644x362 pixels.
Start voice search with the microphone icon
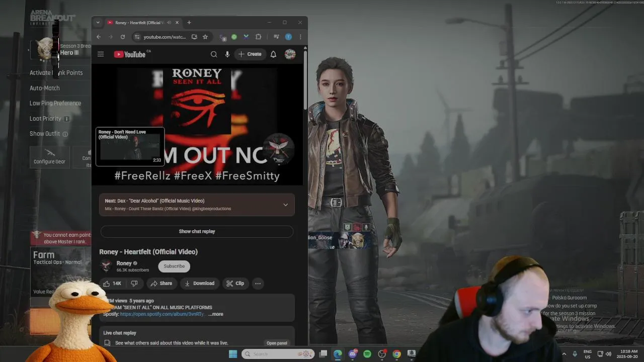pos(227,54)
